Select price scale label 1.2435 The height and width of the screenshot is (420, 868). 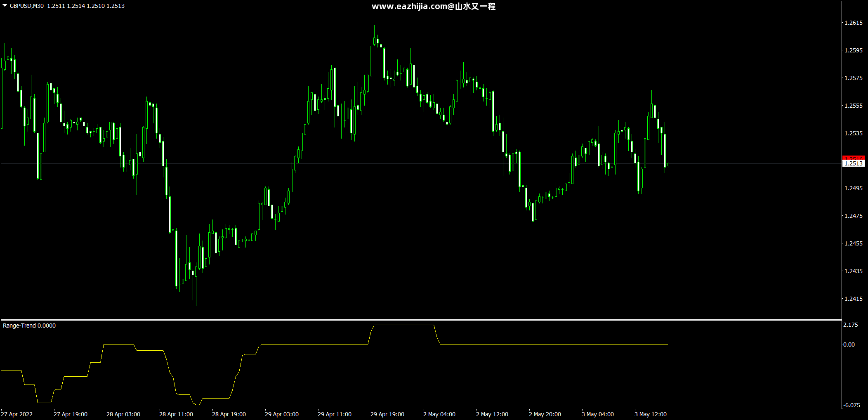point(854,271)
